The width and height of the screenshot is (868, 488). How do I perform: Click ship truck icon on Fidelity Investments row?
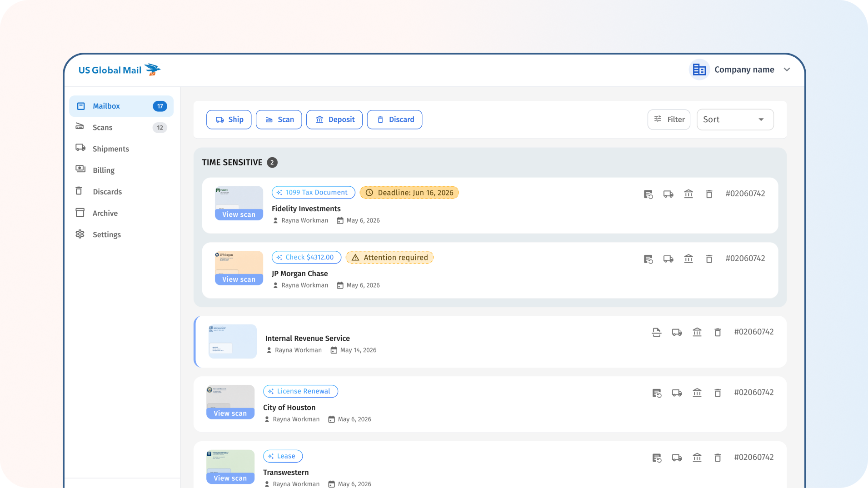(668, 194)
